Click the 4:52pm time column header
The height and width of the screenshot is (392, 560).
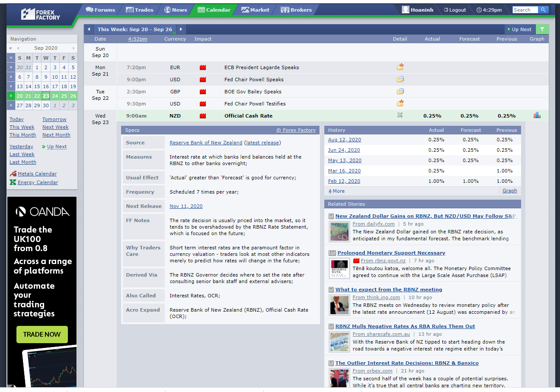pyautogui.click(x=138, y=39)
